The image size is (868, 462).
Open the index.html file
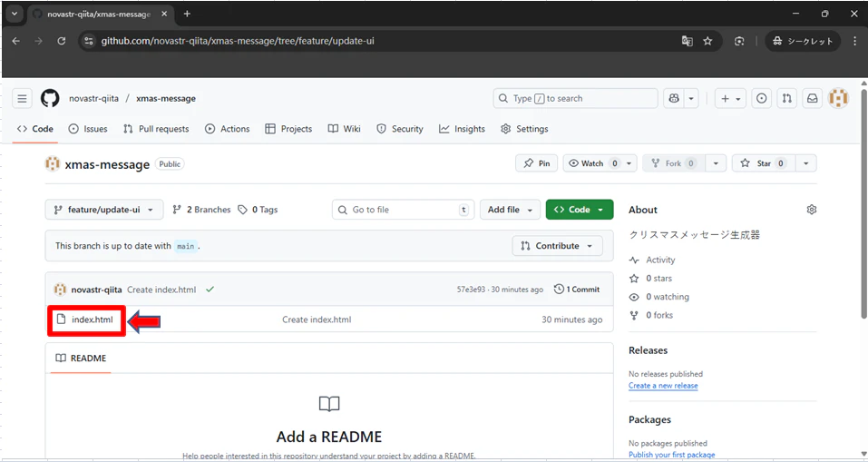point(93,319)
